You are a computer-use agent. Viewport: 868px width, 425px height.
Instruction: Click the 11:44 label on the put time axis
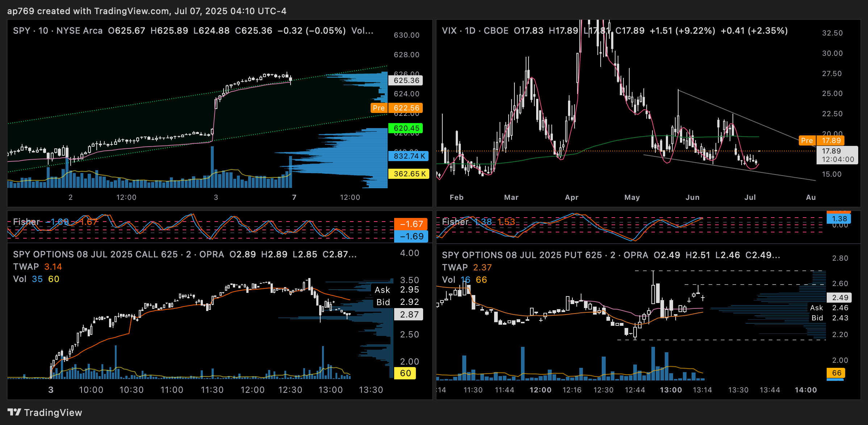pyautogui.click(x=504, y=390)
